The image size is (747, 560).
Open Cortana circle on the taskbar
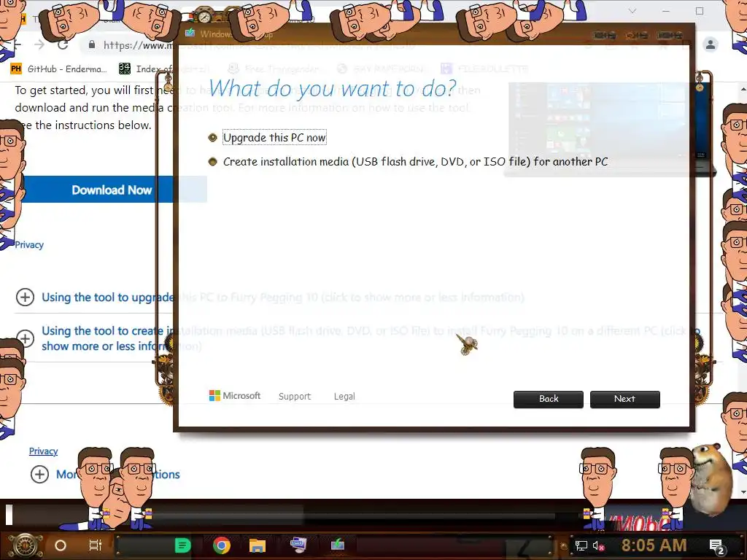point(61,545)
